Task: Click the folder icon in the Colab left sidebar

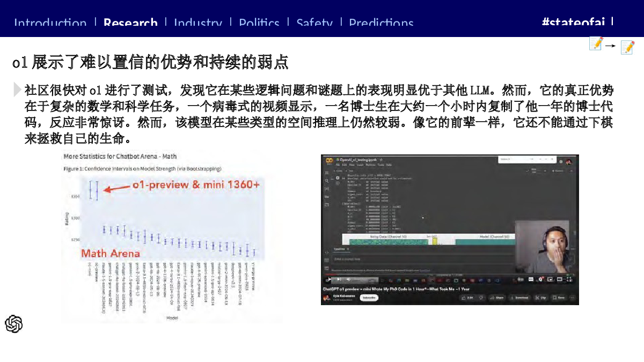Action: click(326, 204)
